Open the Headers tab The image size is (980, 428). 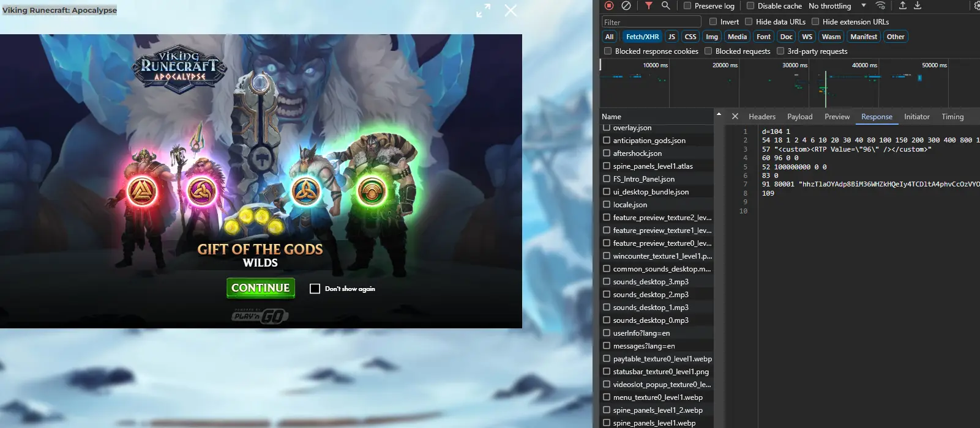[x=762, y=116]
